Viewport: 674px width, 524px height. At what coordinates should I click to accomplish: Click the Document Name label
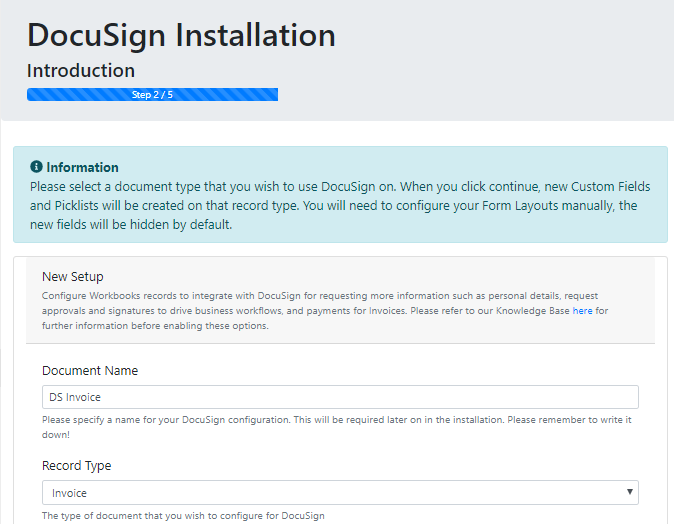tap(90, 371)
